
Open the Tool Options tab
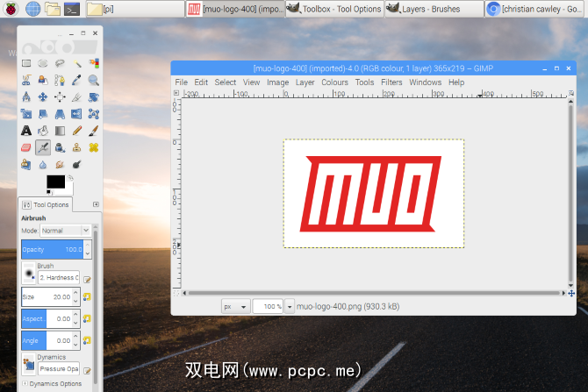coord(46,204)
